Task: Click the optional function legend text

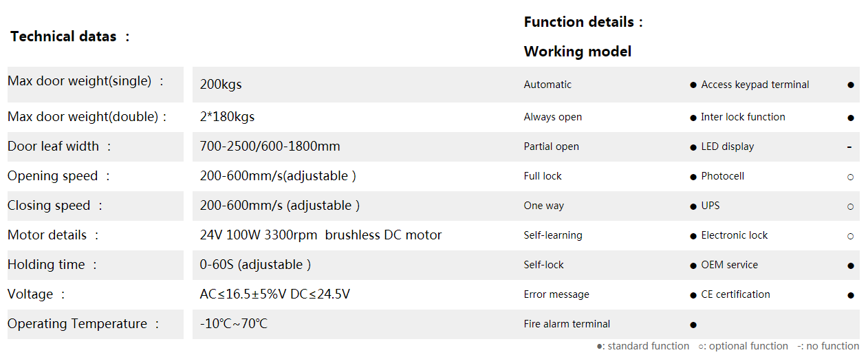Action: (x=748, y=346)
